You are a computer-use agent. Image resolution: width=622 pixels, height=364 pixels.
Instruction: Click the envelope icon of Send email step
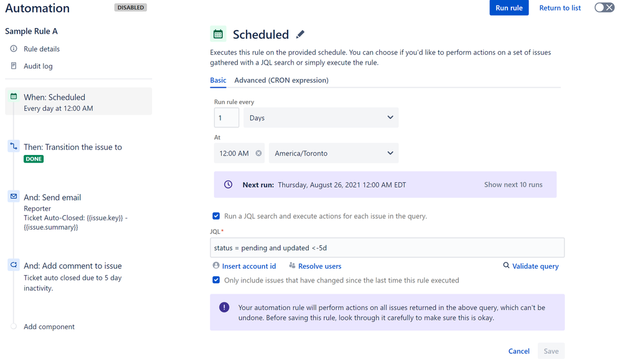(14, 196)
